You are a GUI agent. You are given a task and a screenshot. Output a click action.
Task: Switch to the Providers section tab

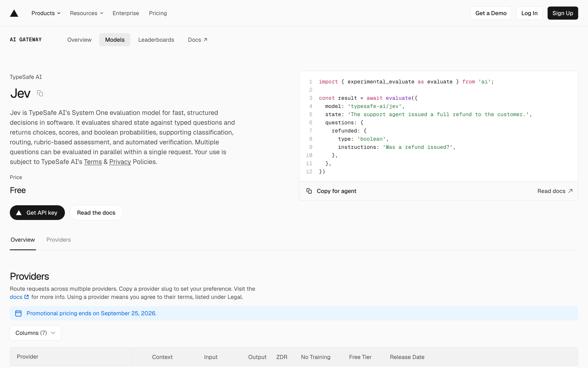pos(59,240)
